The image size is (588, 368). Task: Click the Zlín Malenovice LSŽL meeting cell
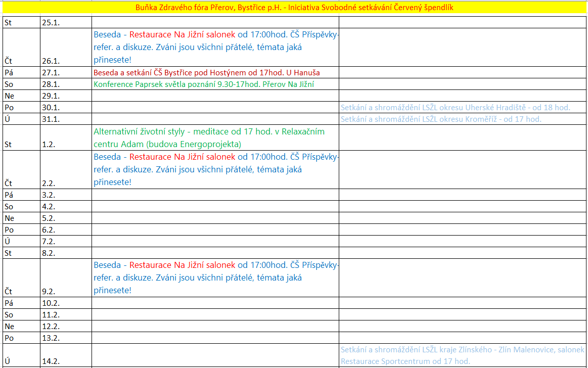462,355
